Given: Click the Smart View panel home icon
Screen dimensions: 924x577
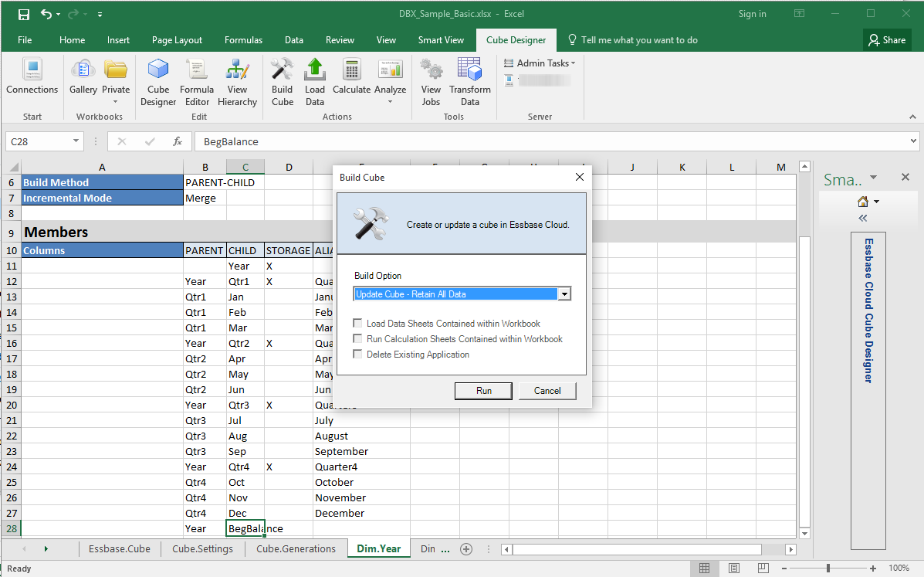Looking at the screenshot, I should [x=863, y=202].
